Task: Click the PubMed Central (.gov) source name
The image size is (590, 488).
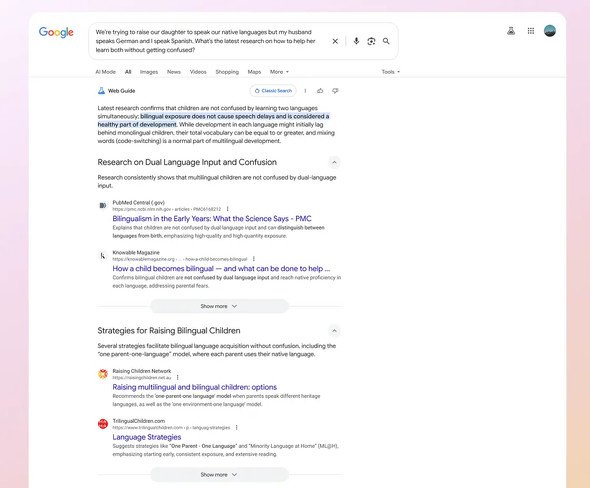Action: pyautogui.click(x=138, y=202)
